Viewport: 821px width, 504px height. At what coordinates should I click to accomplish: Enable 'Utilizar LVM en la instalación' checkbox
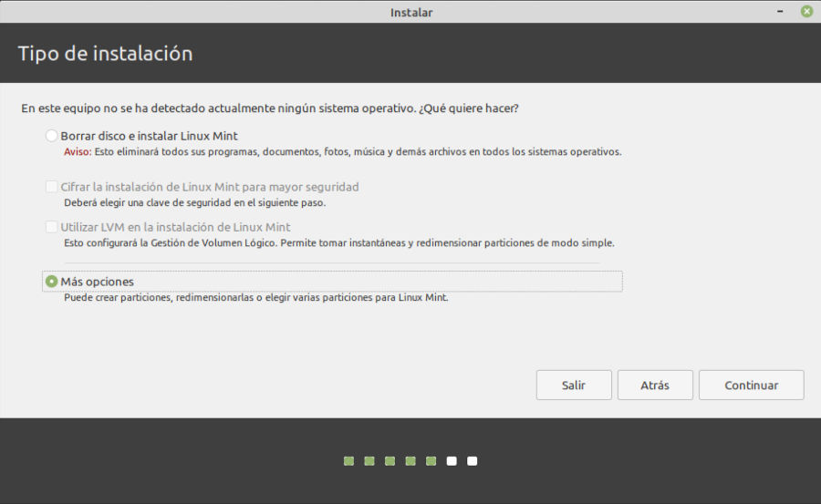(51, 227)
